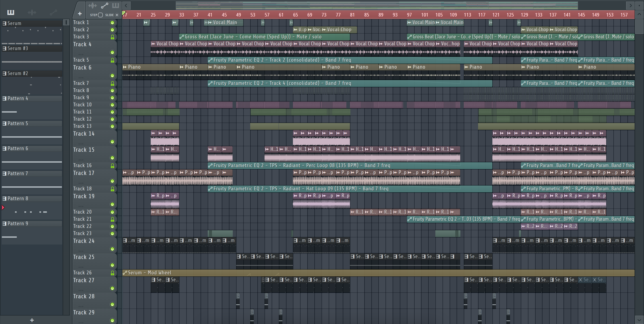This screenshot has height=324, width=644.
Task: Open clip menu of first Gross Beat automation clip
Action: pos(182,37)
